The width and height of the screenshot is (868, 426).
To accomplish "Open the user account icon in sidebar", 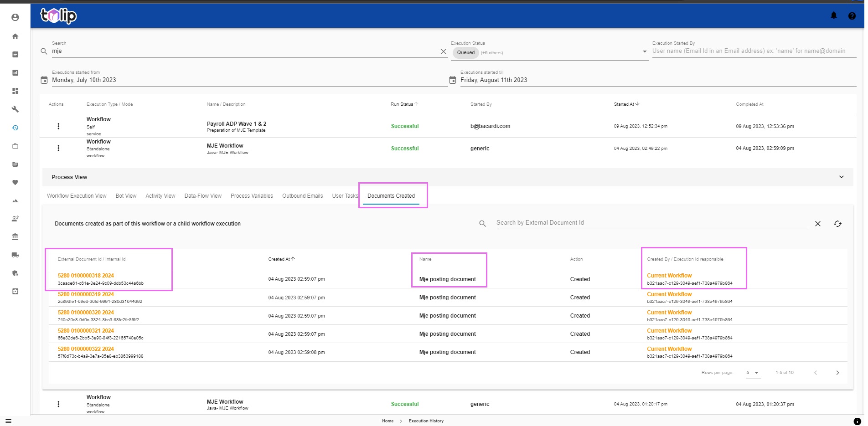I will pyautogui.click(x=15, y=17).
